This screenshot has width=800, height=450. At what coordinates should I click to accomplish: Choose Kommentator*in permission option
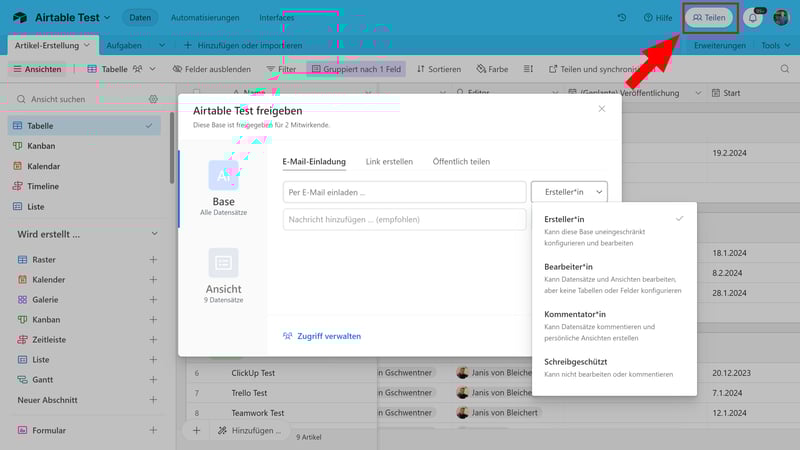614,326
